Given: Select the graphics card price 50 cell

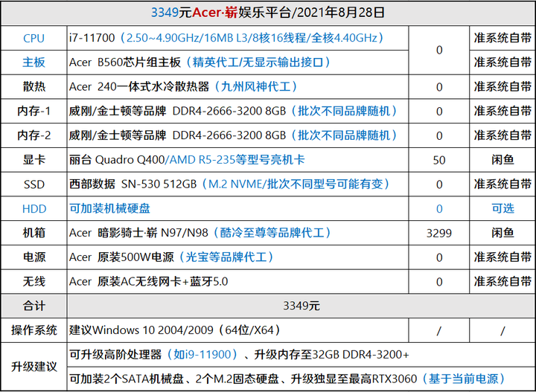Looking at the screenshot, I should 439,160.
